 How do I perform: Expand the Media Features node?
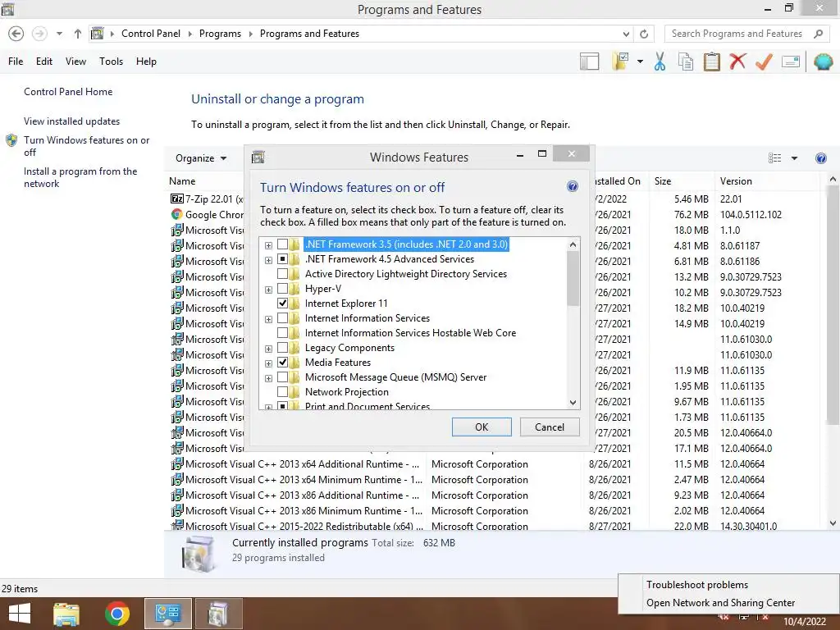coord(268,363)
